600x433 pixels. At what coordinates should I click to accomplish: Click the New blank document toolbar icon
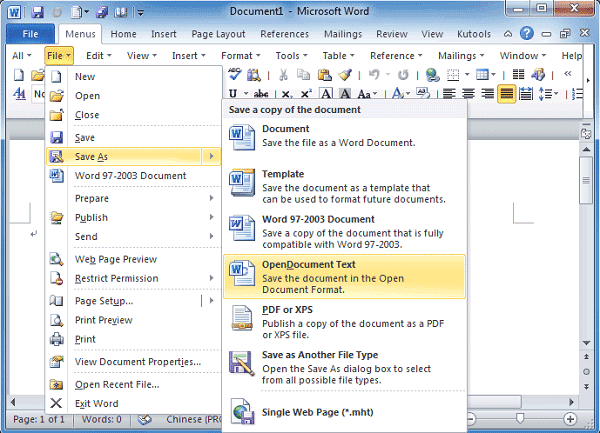click(18, 75)
